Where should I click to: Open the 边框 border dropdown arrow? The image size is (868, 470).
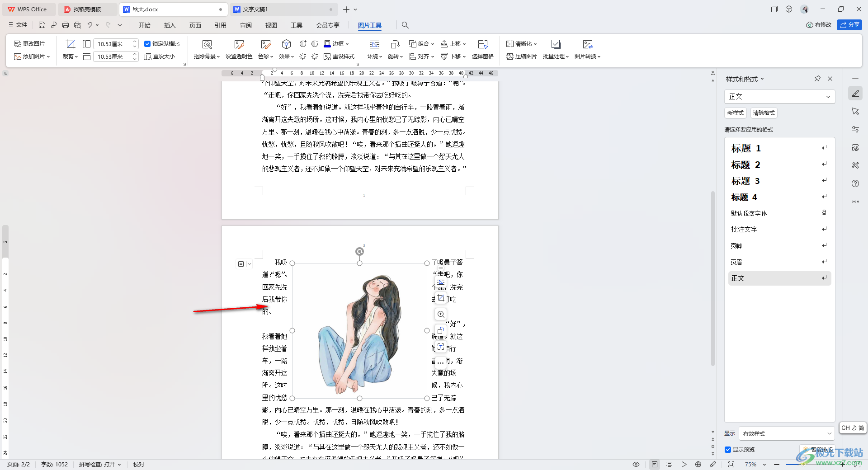347,44
